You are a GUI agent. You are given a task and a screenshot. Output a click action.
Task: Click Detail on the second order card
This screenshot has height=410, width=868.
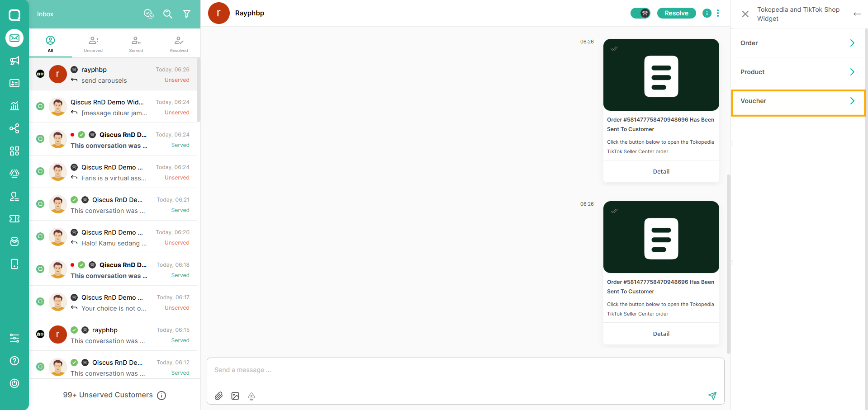[661, 334]
